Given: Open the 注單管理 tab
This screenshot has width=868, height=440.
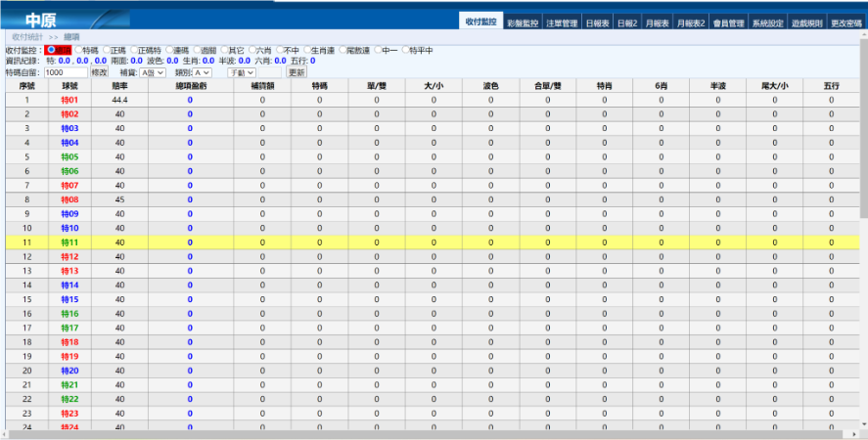Looking at the screenshot, I should coord(561,22).
